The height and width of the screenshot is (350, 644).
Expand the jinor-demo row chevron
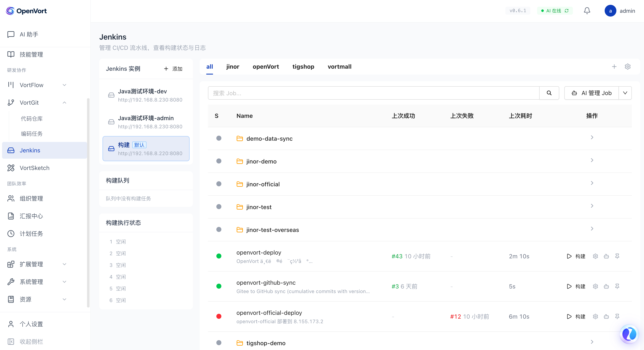592,160
